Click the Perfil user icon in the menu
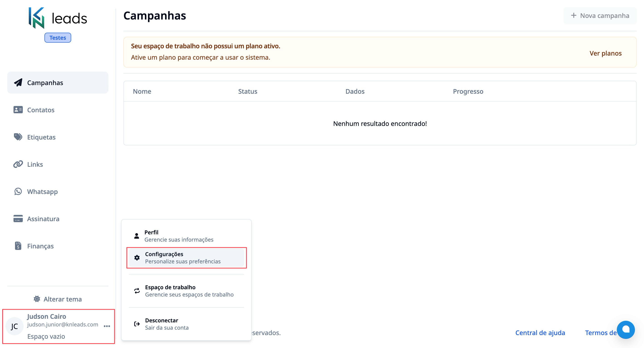This screenshot has height=348, width=644. point(137,235)
